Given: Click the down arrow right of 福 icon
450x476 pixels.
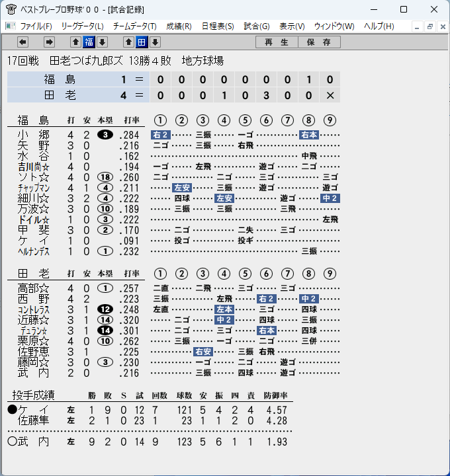Looking at the screenshot, I should coord(103,42).
